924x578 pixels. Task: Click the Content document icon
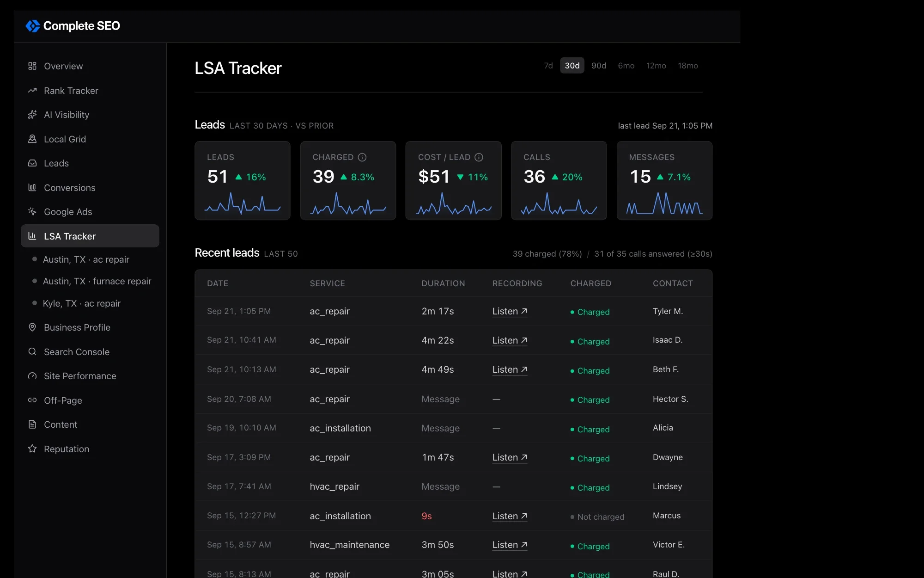pyautogui.click(x=32, y=424)
